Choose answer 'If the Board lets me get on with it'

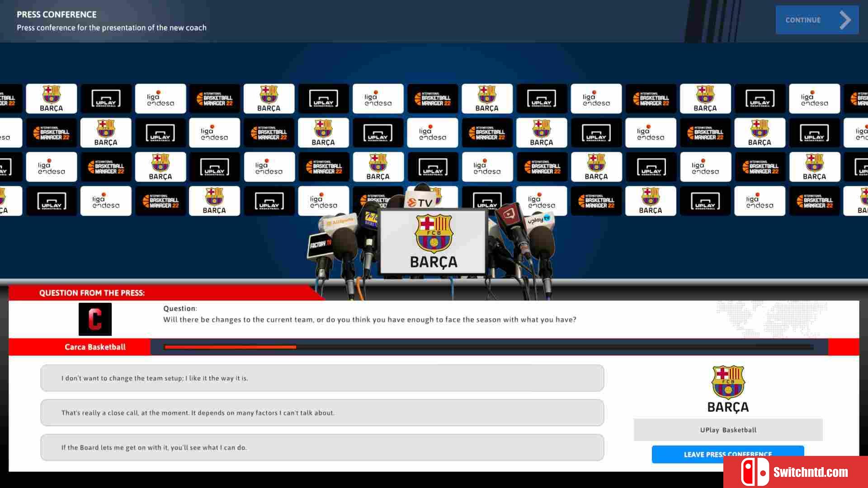point(322,447)
